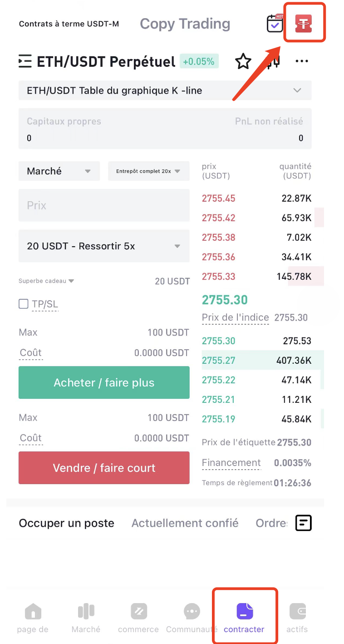
Task: Open the Communauté chat icon
Action: pyautogui.click(x=192, y=612)
